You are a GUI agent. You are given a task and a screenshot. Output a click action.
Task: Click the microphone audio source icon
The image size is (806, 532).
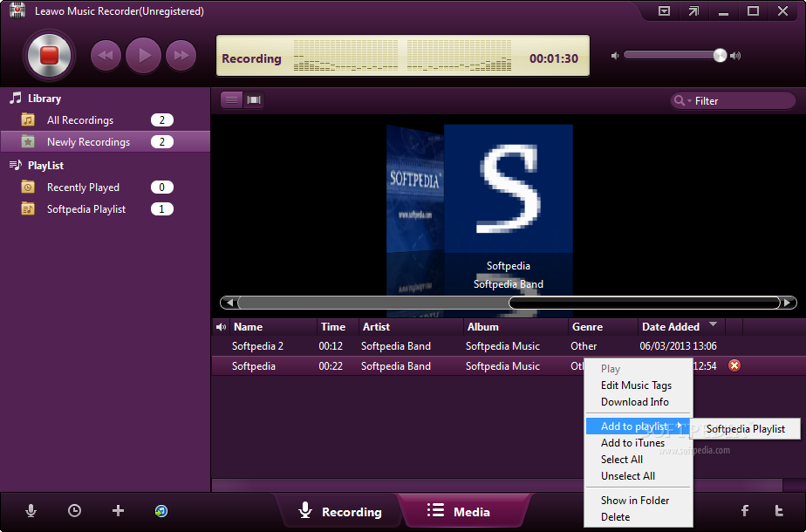pos(31,511)
